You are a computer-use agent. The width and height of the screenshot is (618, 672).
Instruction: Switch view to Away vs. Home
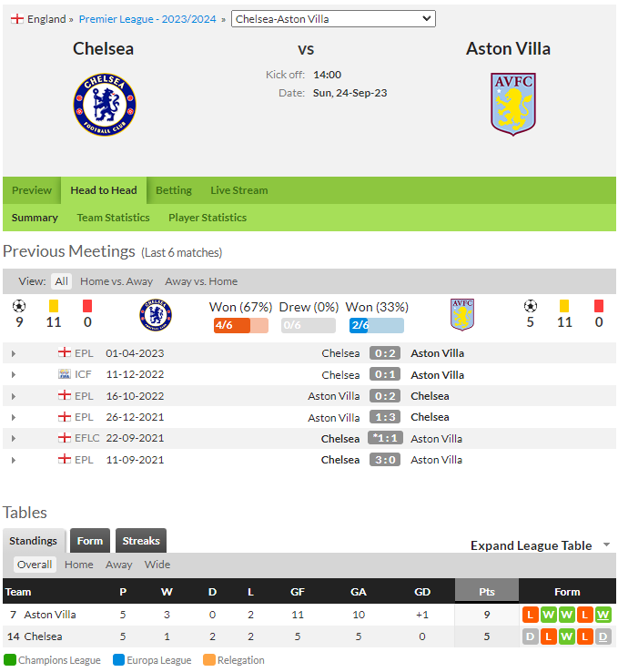tap(201, 281)
